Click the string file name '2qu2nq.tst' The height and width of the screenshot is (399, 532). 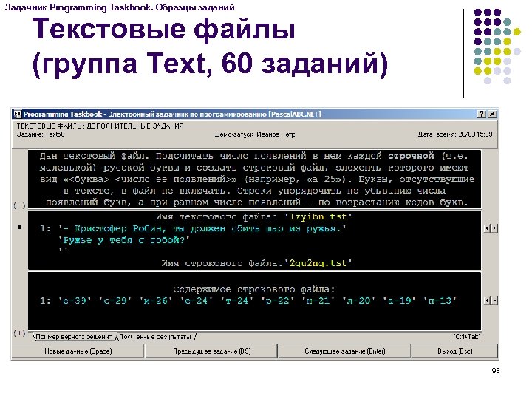(318, 263)
